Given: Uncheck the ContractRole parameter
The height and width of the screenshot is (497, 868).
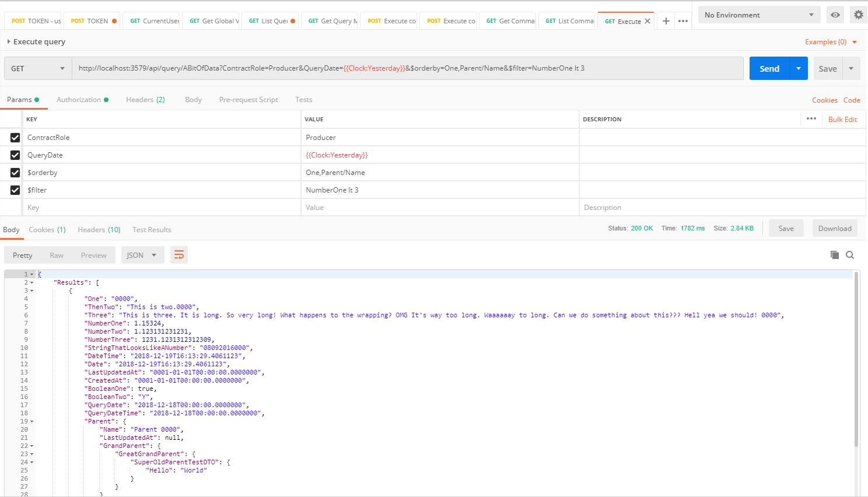Looking at the screenshot, I should coord(15,138).
